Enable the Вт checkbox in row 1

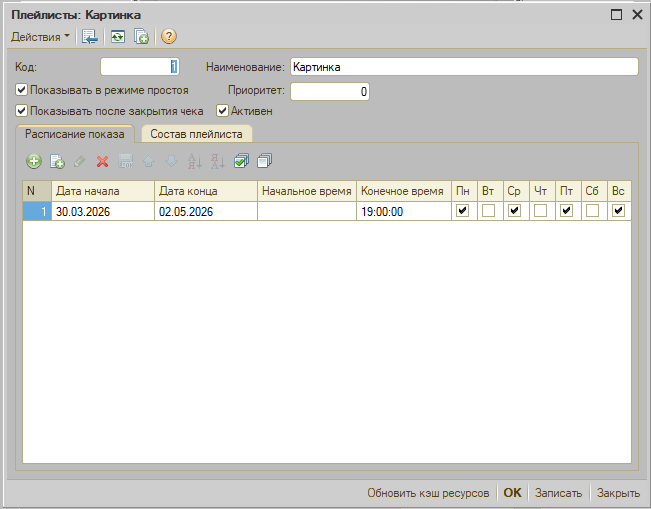click(488, 211)
